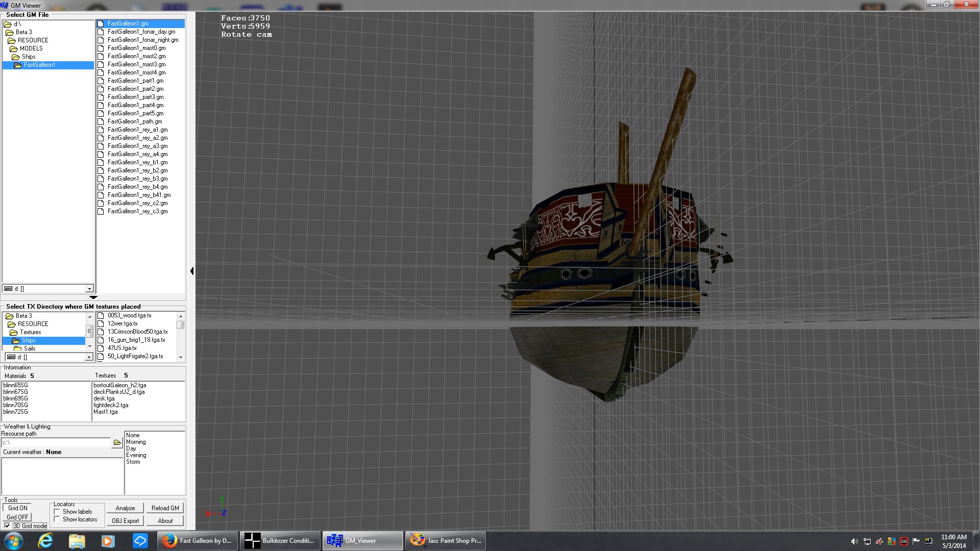Viewport: 980px width, 551px height.
Task: Select the blinn65SG material entry
Action: point(16,385)
